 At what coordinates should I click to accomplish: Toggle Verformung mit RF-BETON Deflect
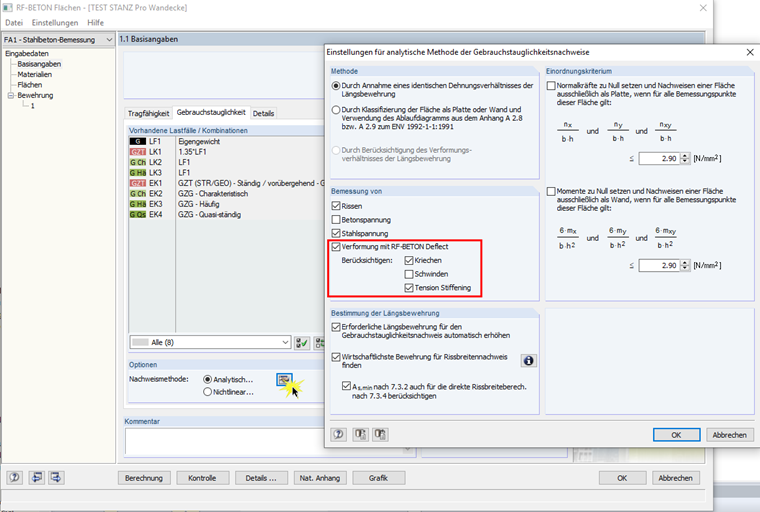click(x=336, y=247)
